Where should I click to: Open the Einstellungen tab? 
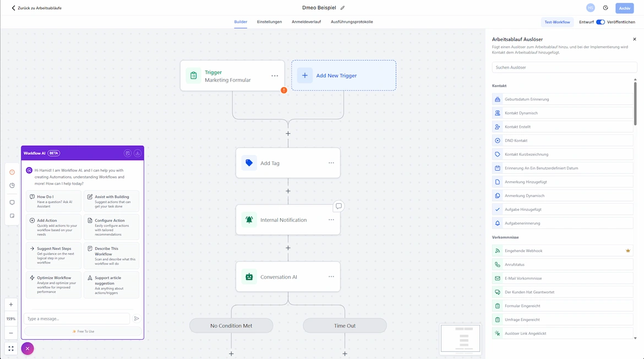pos(269,22)
